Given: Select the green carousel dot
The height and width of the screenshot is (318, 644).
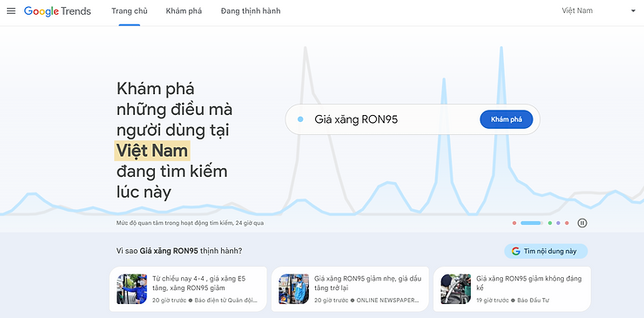Looking at the screenshot, I should tap(550, 223).
